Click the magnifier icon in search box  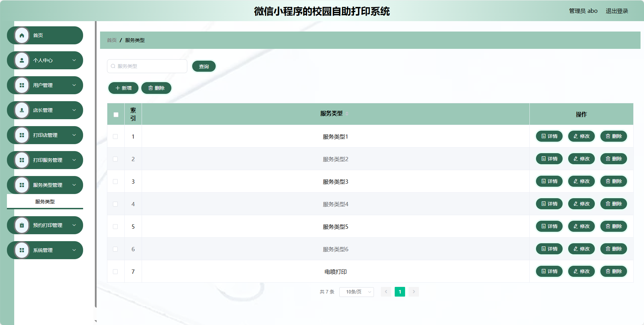click(113, 66)
